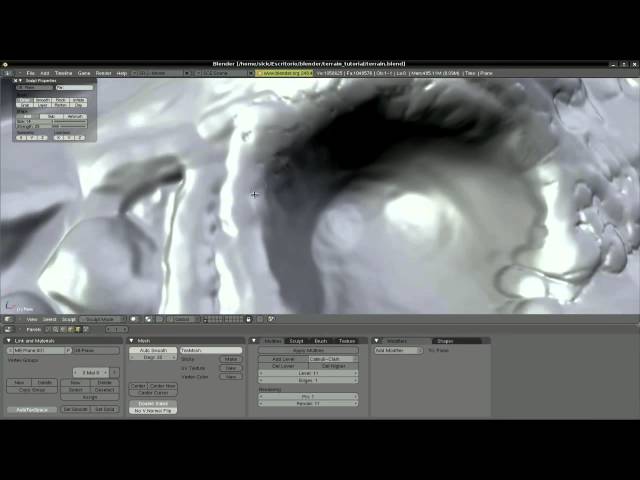This screenshot has width=640, height=480.
Task: Collapse the Modifiers panel
Action: (x=377, y=340)
